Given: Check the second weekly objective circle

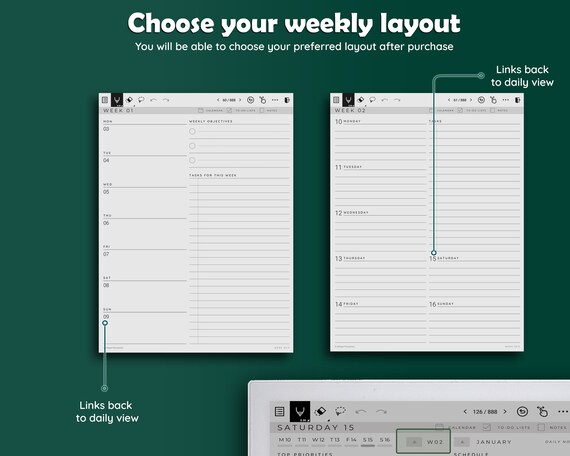Looking at the screenshot, I should [x=192, y=146].
